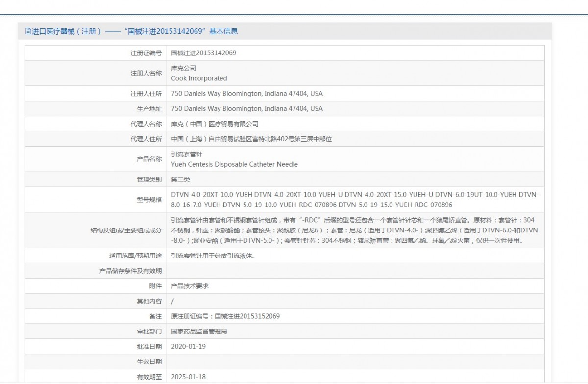Select the original registration number in 备注 row

[x=225, y=316]
